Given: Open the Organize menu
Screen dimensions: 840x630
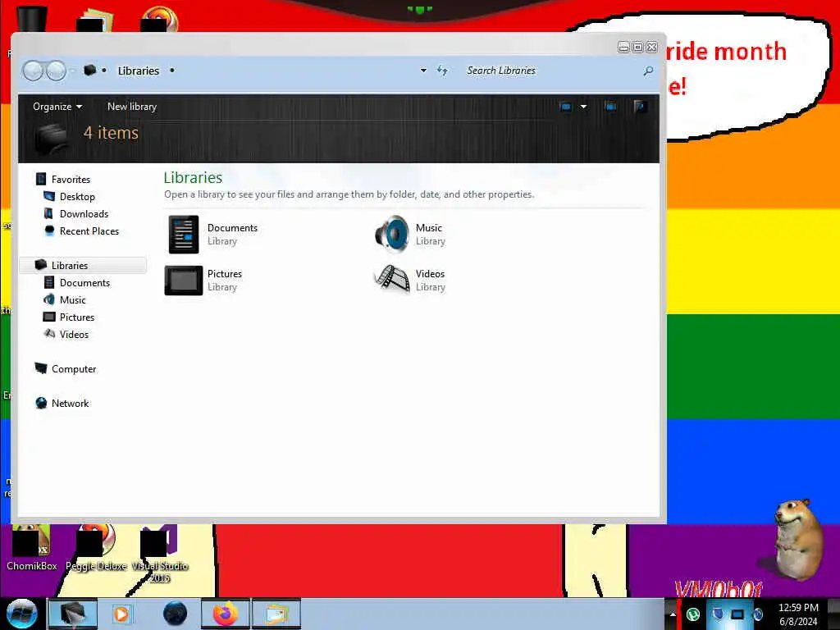Looking at the screenshot, I should pyautogui.click(x=57, y=107).
